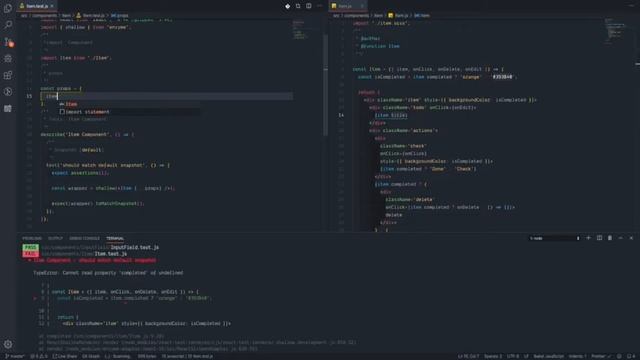Image resolution: width=640 pixels, height=360 pixels.
Task: Click 'props' breadcrumb symbol in left editor
Action: point(120,16)
